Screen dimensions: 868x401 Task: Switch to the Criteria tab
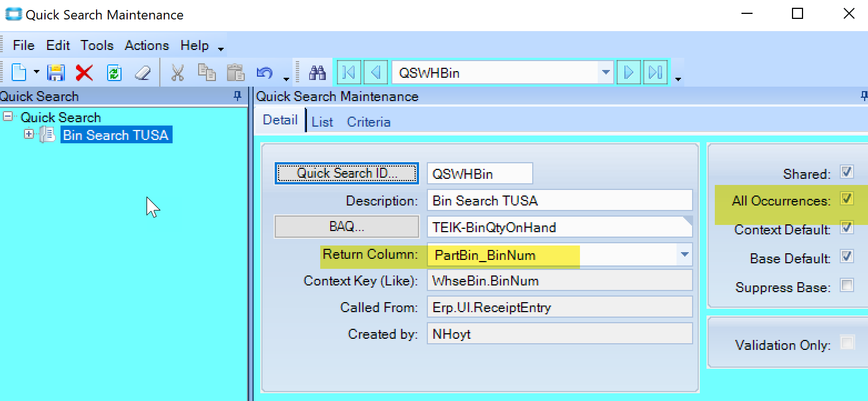coord(369,122)
